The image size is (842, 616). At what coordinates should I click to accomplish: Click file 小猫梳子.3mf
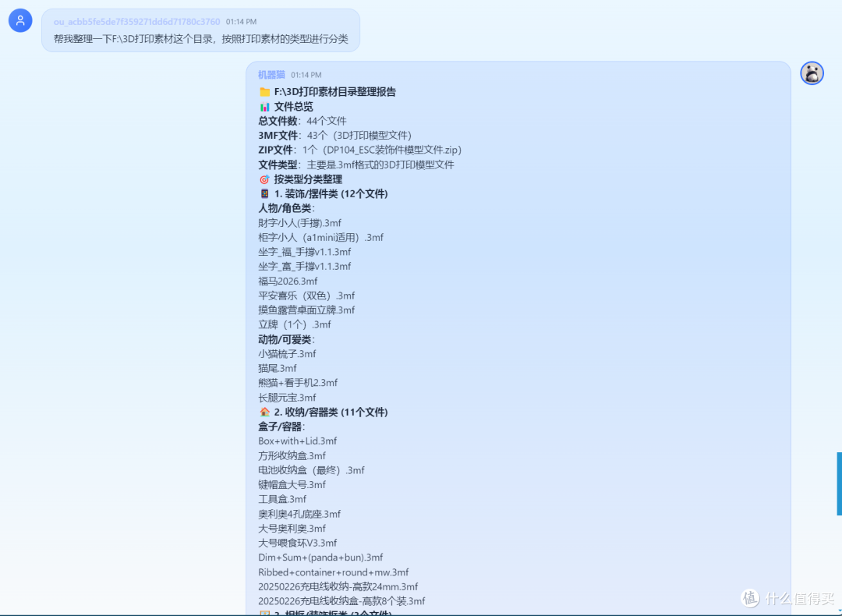coord(287,354)
